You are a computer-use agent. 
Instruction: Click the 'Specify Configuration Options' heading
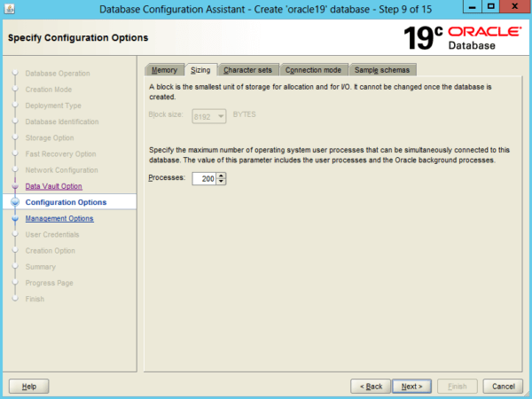point(78,37)
